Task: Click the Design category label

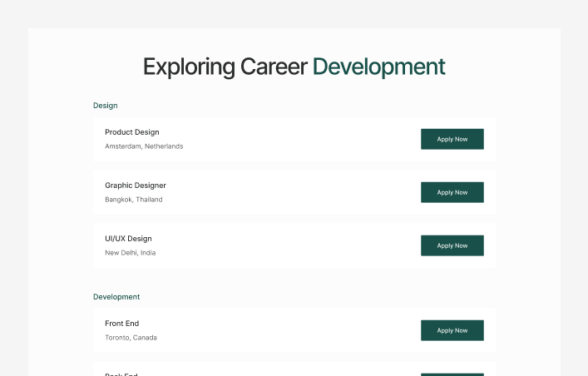Action: click(105, 106)
